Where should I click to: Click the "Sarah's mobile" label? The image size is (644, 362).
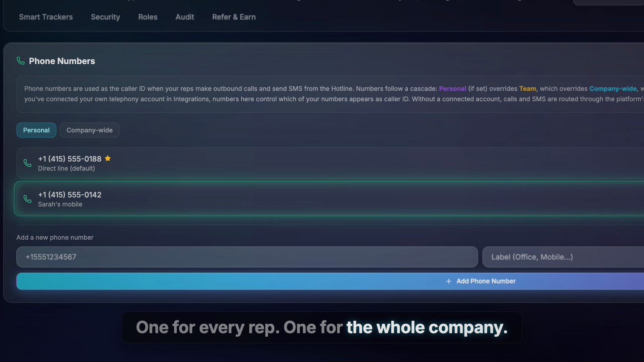(60, 204)
